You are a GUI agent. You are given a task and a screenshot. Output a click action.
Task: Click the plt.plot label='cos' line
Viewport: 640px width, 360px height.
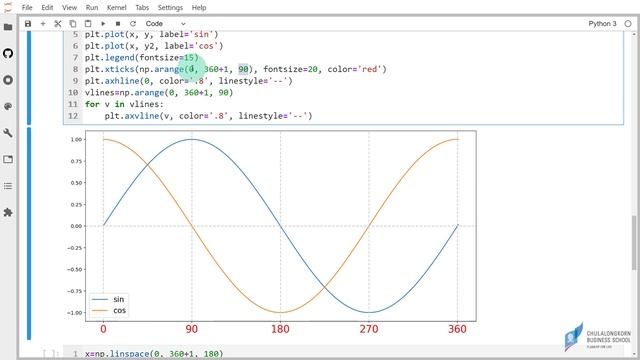pos(154,46)
